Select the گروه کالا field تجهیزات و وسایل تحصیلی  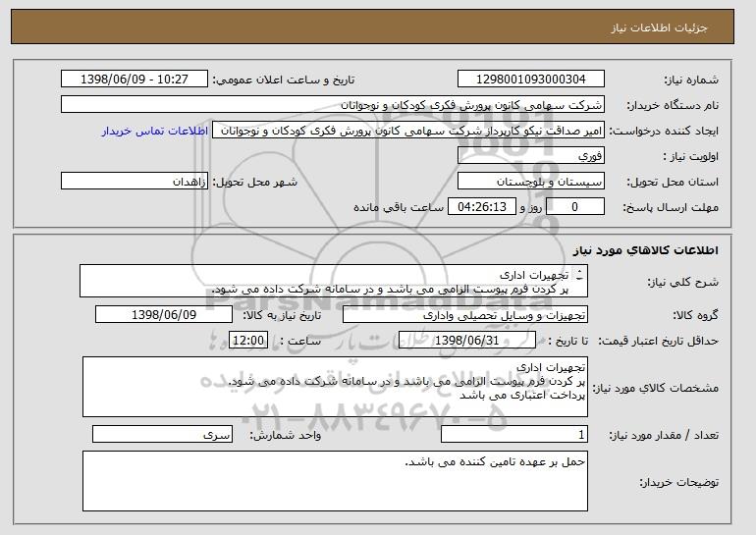(x=465, y=315)
